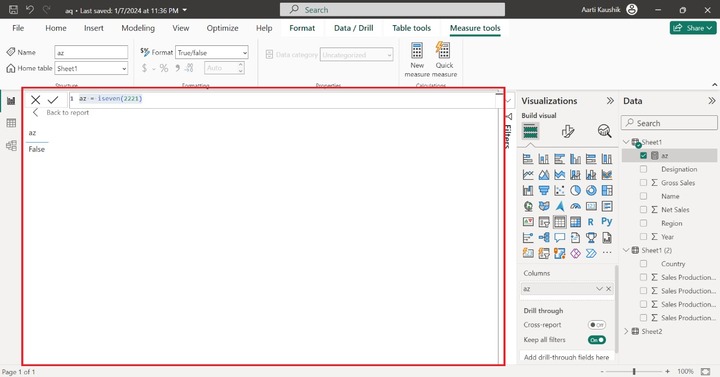720x377 pixels.
Task: Cancel the formula with the X icon
Action: click(35, 100)
